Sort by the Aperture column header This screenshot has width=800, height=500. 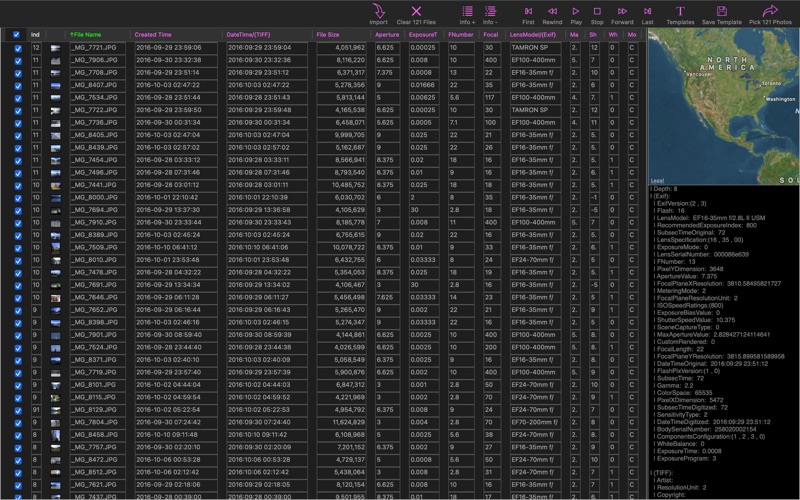tap(387, 35)
